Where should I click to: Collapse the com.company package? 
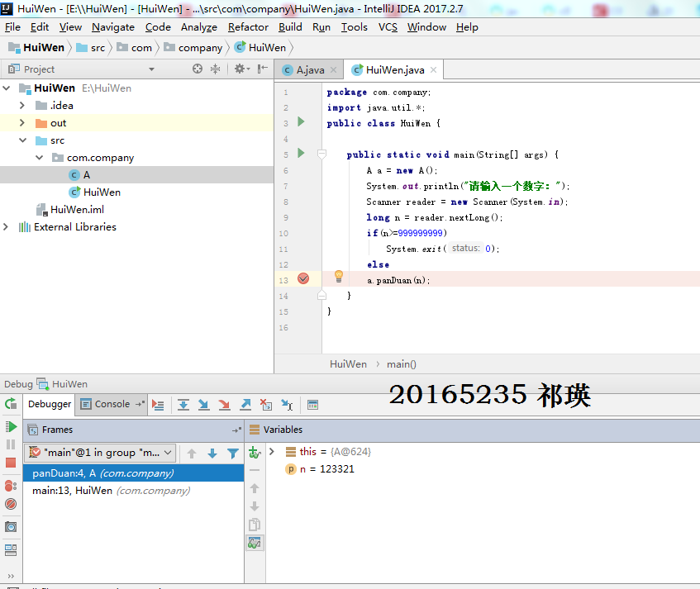40,158
